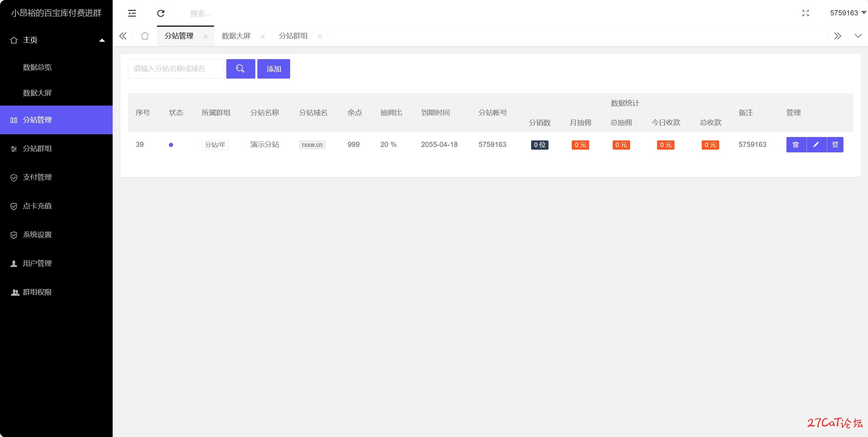Open 系统设置 in the sidebar
Image resolution: width=868 pixels, height=437 pixels.
(x=56, y=235)
